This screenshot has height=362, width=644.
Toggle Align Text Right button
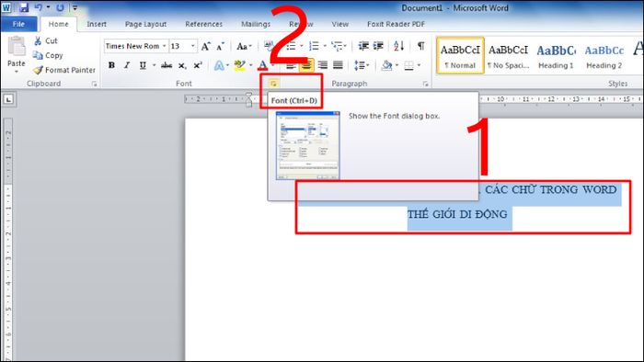click(323, 65)
